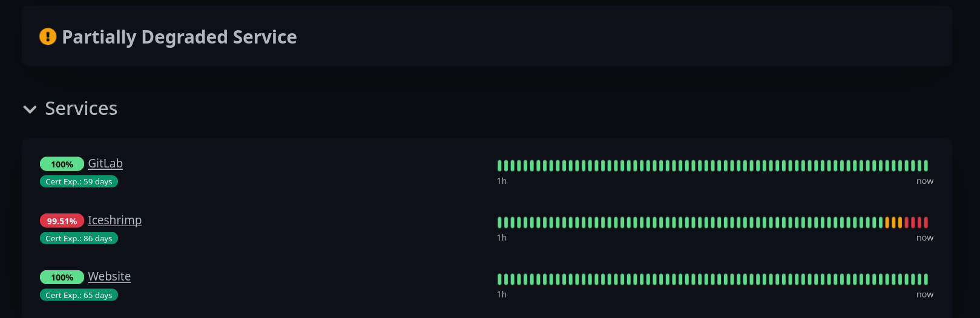Open the Iceshrimp service link
Viewport: 980px width, 318px height.
114,220
